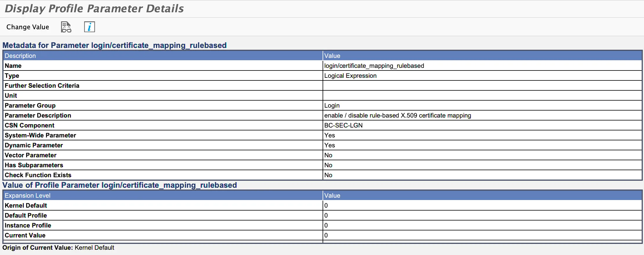Select the Instance Profile row label
This screenshot has width=644, height=255.
[28, 225]
